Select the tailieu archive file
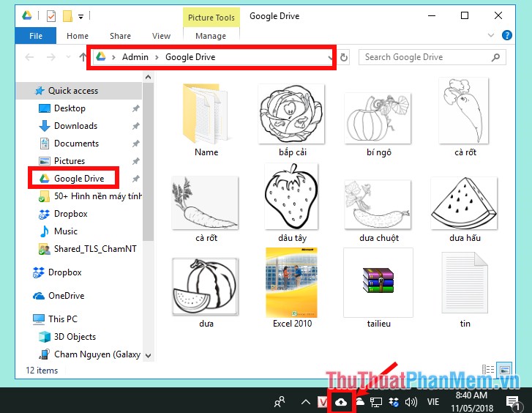The width and height of the screenshot is (532, 413). tap(378, 288)
